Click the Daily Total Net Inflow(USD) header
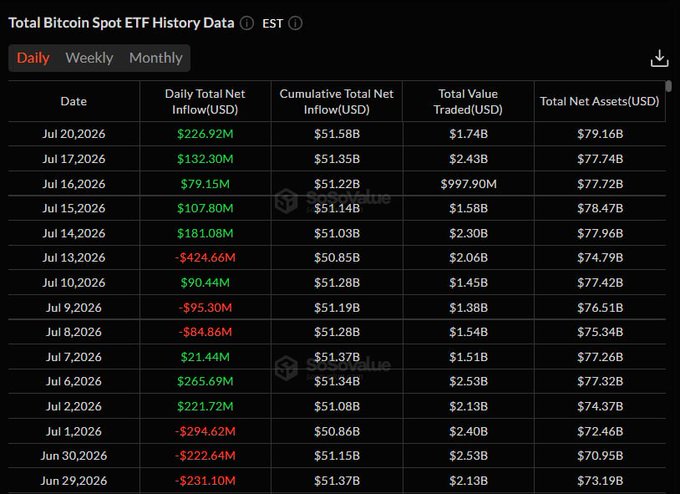Viewport: 680px width, 494px height. 205,101
